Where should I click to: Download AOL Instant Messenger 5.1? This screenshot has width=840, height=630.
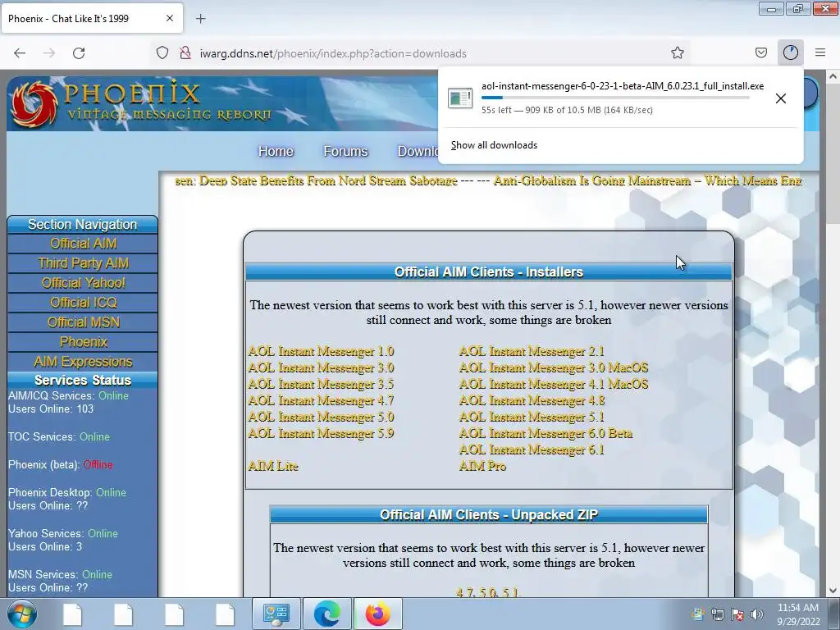tap(532, 417)
